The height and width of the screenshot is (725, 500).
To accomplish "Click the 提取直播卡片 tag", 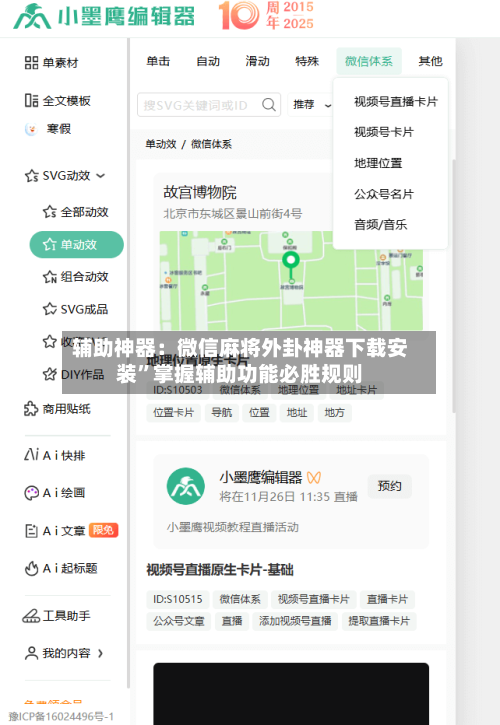I will (x=379, y=621).
